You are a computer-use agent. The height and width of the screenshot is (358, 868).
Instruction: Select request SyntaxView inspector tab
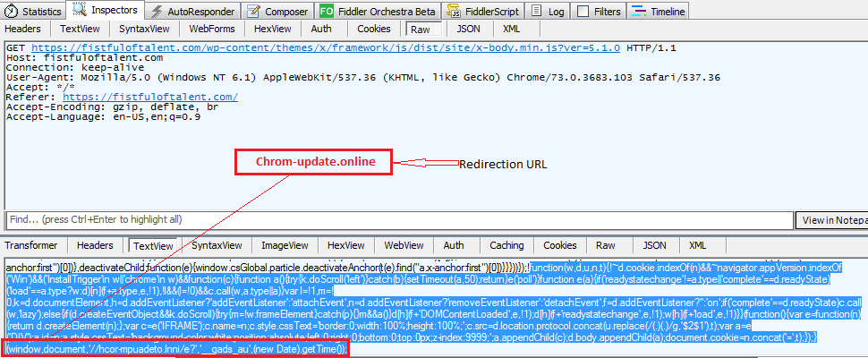145,30
